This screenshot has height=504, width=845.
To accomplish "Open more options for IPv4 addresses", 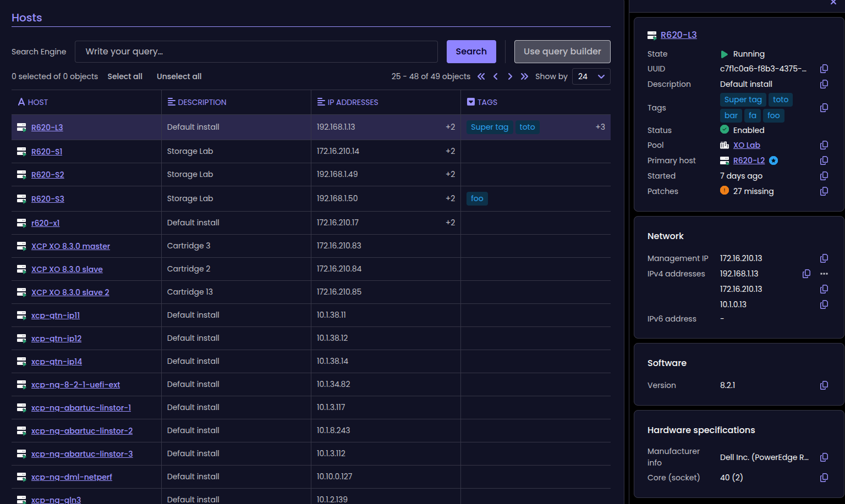I will 824,274.
